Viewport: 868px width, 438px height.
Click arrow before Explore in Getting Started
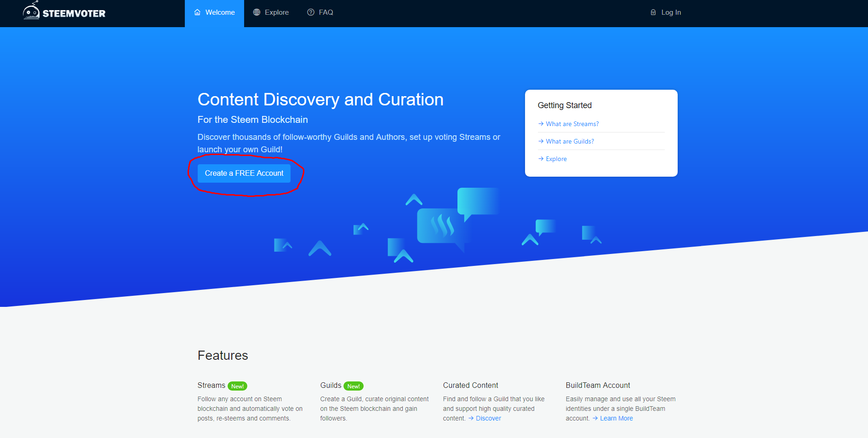tap(541, 159)
